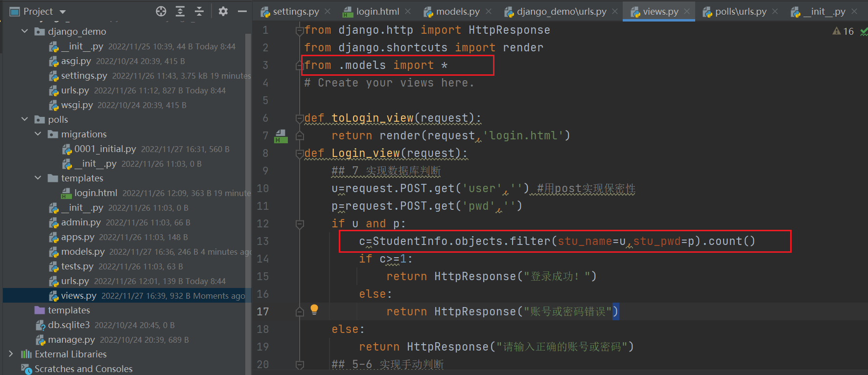Click the 'render' import on line 2
Screen dimensions: 868x375
click(523, 48)
